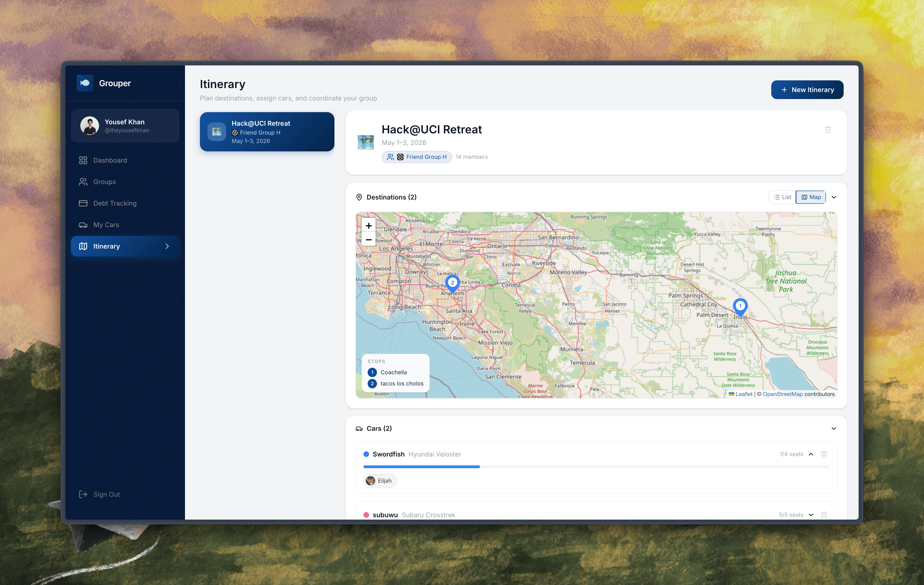Open the OpenStreetMap attribution link

pos(782,394)
